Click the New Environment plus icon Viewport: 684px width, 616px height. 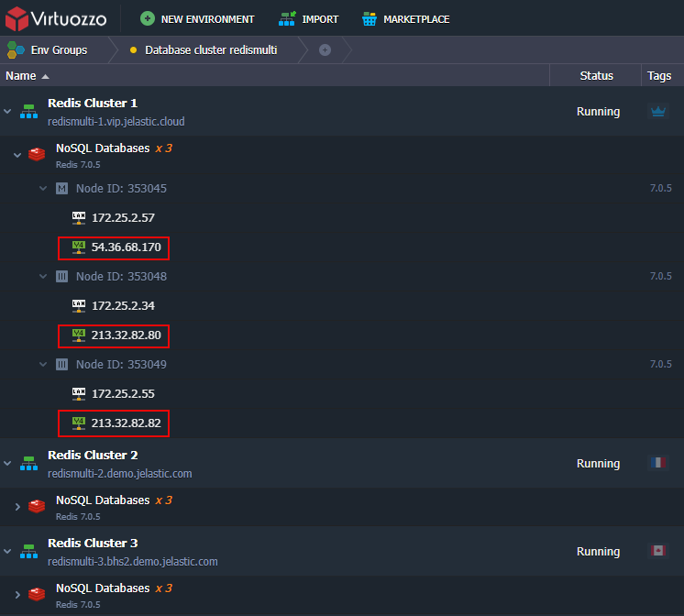click(x=148, y=18)
